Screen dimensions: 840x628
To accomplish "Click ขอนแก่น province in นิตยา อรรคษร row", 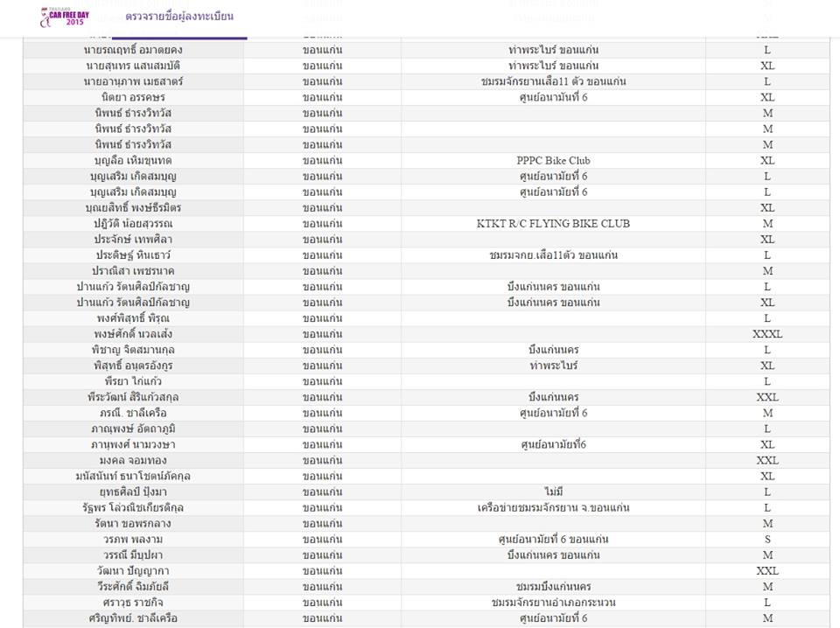I will tap(322, 97).
